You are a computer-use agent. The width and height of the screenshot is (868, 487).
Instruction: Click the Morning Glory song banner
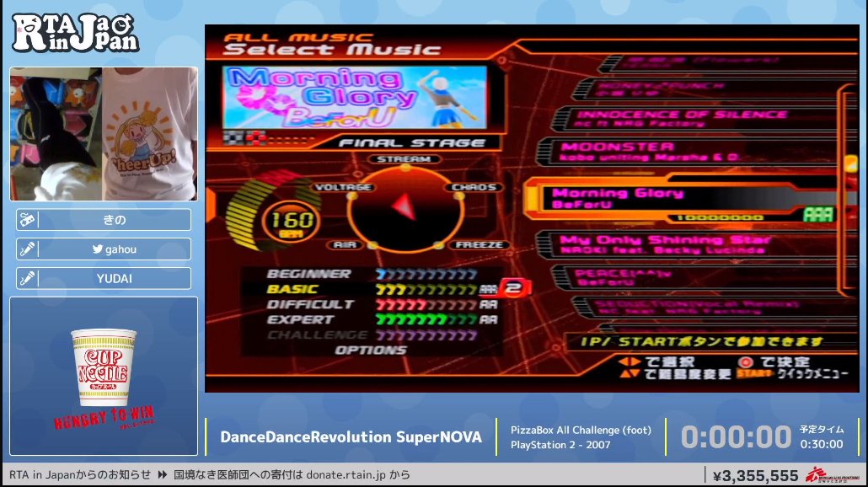[354, 98]
